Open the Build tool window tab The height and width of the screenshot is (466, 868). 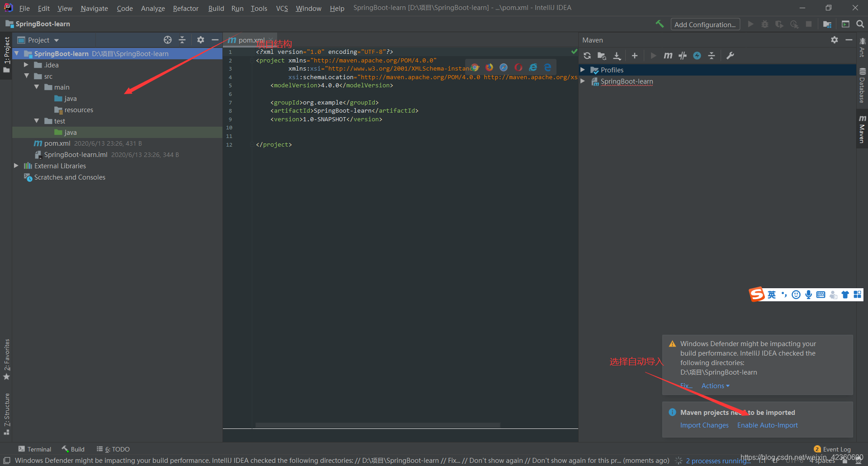73,449
